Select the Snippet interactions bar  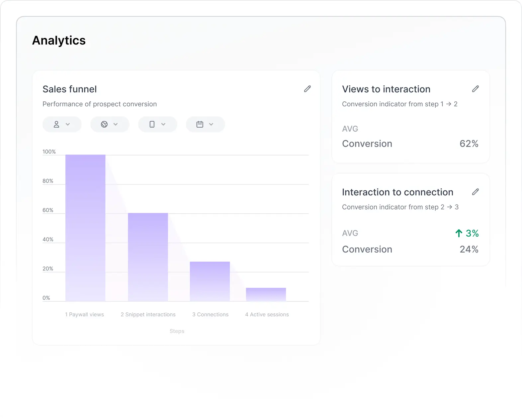coord(148,257)
